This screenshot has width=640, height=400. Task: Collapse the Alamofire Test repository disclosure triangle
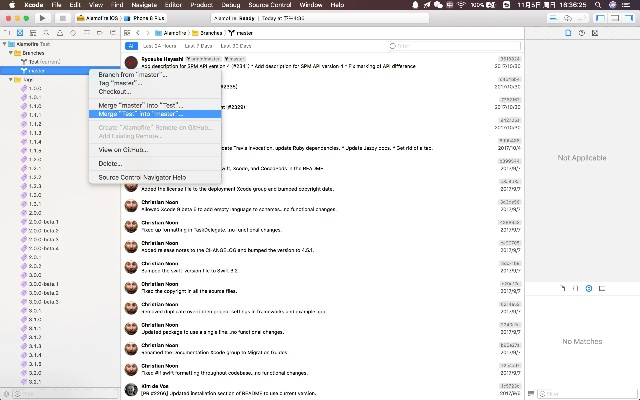4,44
